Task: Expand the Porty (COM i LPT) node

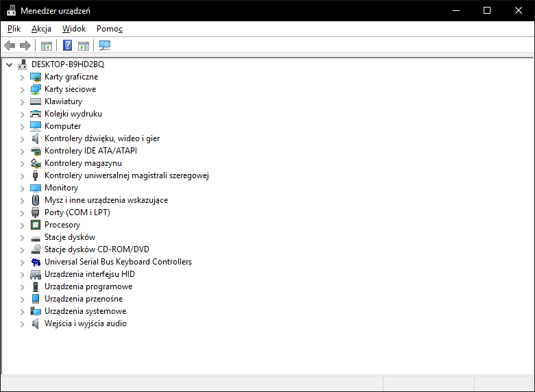Action: [22, 213]
